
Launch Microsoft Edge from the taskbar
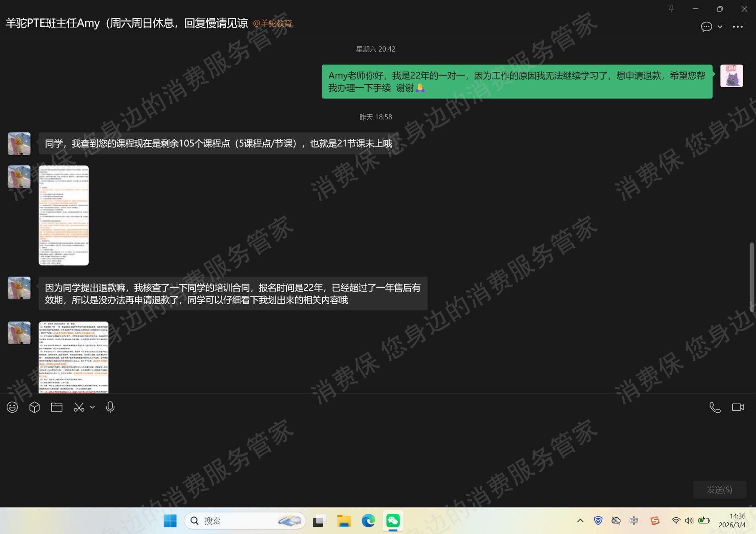(x=368, y=521)
